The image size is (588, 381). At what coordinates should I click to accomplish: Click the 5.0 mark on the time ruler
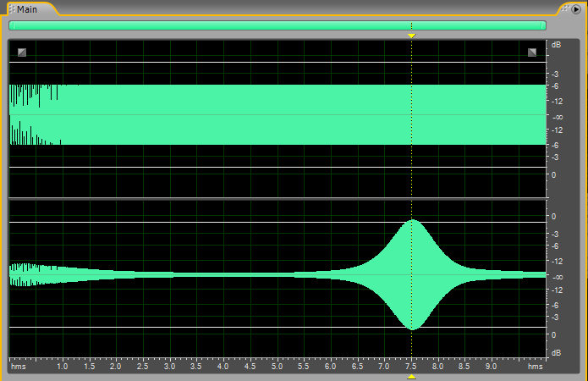click(x=277, y=367)
